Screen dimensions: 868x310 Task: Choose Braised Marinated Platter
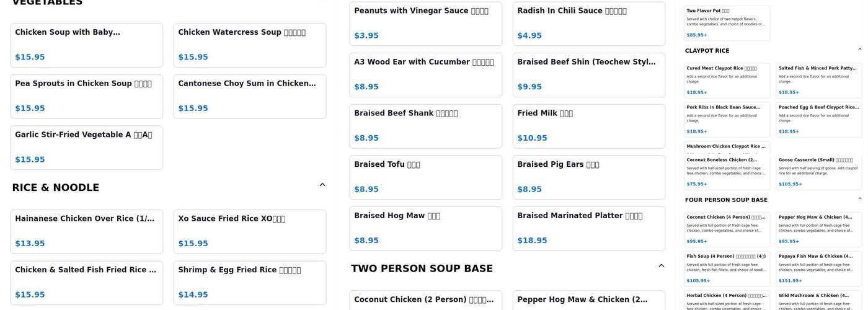tap(588, 228)
